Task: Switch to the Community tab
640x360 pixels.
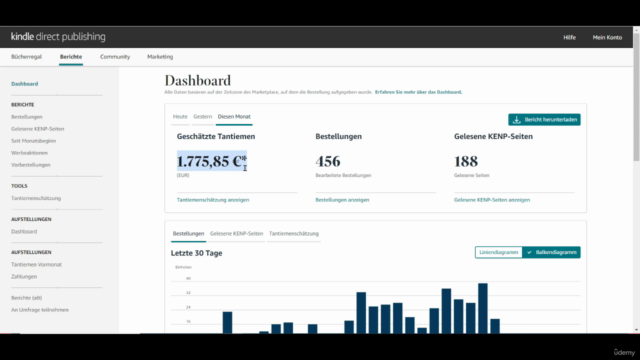Action: click(x=115, y=57)
